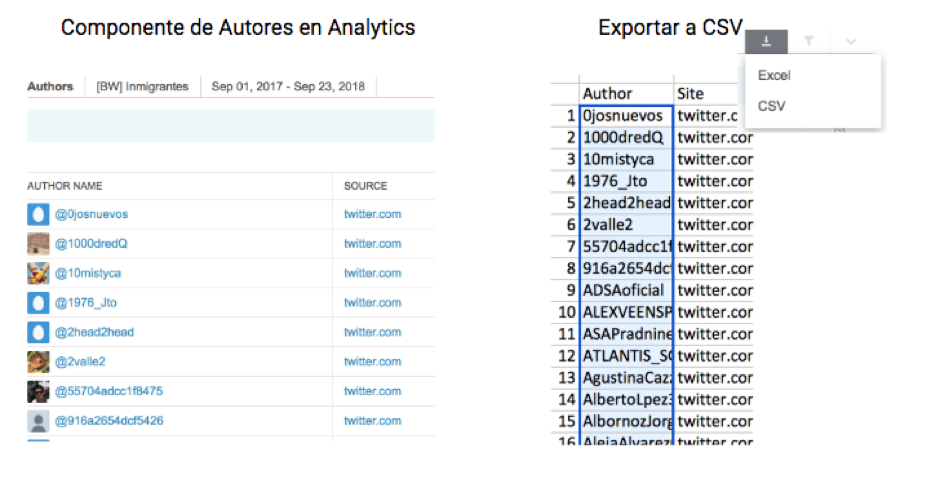The width and height of the screenshot is (939, 487).
Task: Select the [BW] Inmigrantes tab
Action: (142, 86)
